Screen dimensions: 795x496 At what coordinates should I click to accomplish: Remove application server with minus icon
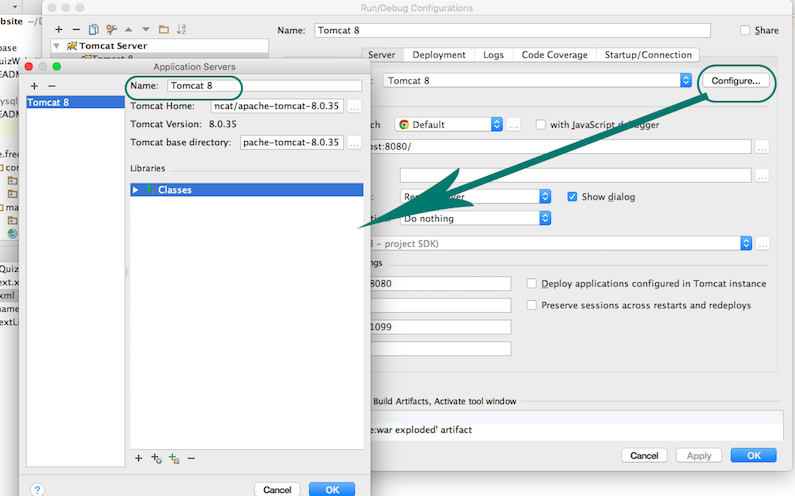coord(52,86)
